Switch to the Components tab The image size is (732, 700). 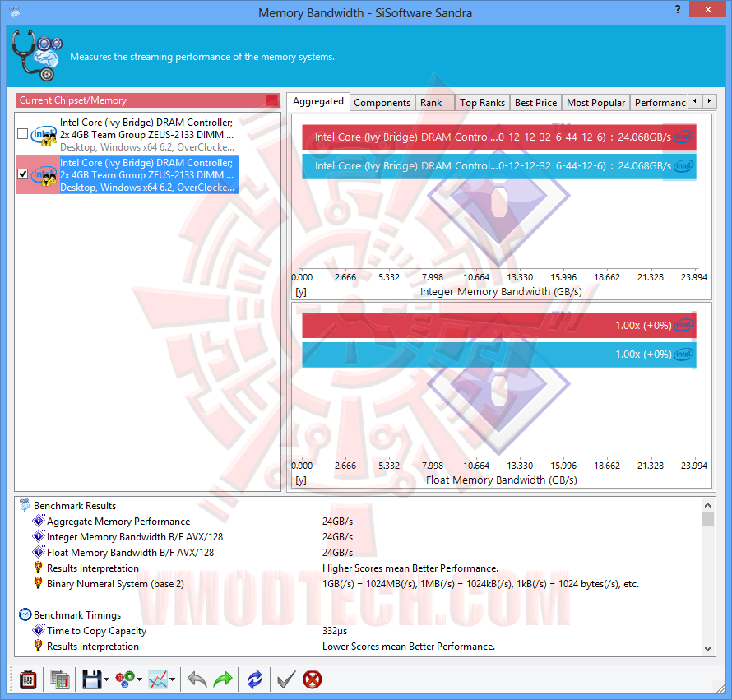[x=382, y=103]
